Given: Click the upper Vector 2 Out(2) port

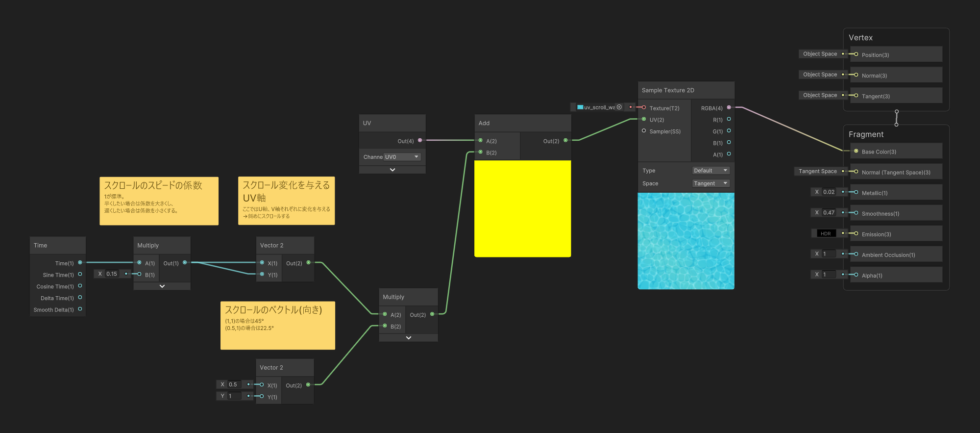Looking at the screenshot, I should click(x=308, y=262).
